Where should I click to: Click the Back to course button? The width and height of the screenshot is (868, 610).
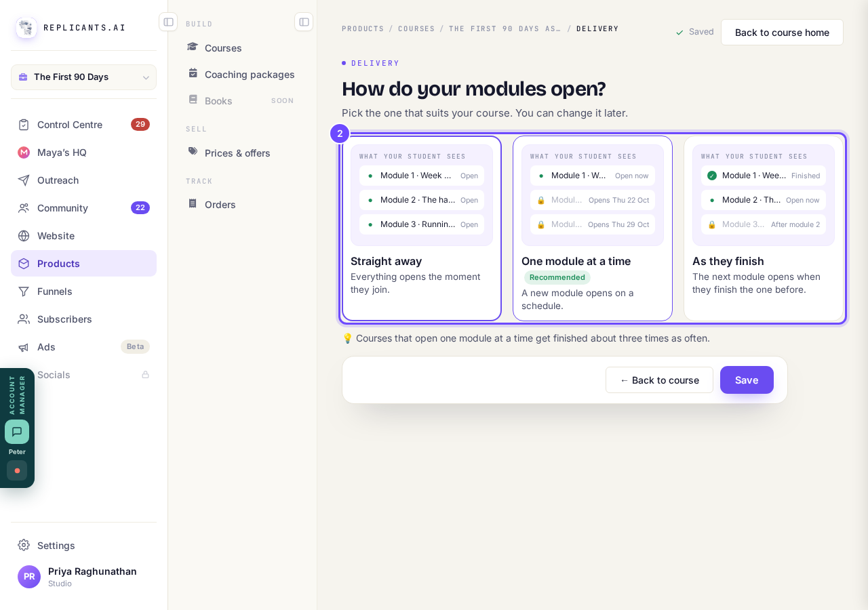pos(659,380)
